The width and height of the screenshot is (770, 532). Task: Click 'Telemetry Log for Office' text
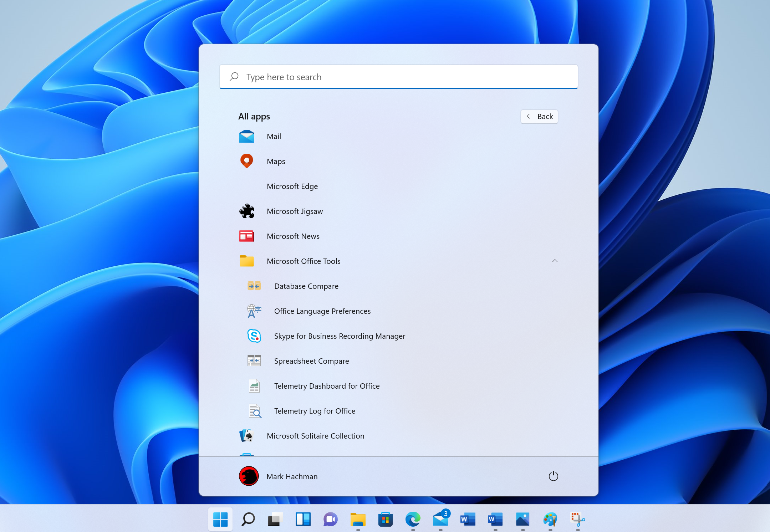(x=315, y=411)
